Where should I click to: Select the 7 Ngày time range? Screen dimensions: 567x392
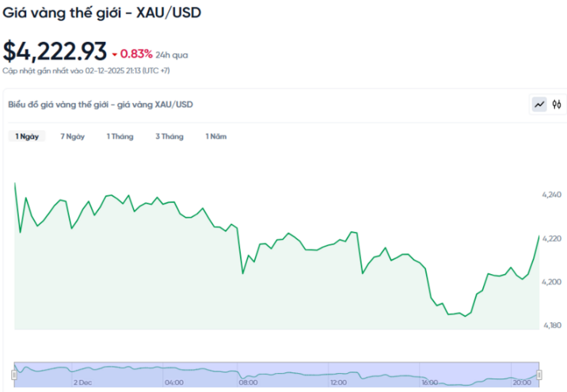pos(72,136)
